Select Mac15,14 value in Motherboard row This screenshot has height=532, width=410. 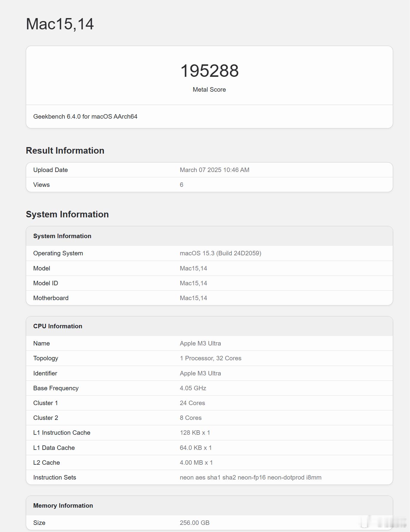pos(193,298)
